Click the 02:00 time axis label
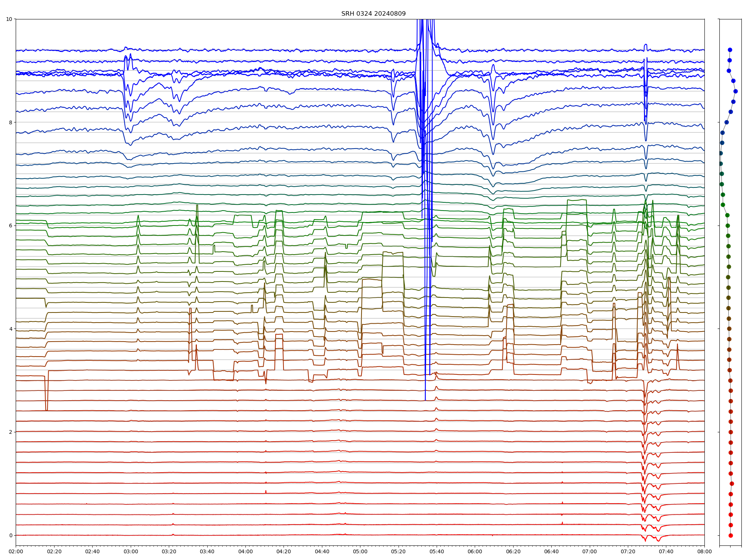Viewport: 747px width, 560px height. (x=16, y=551)
